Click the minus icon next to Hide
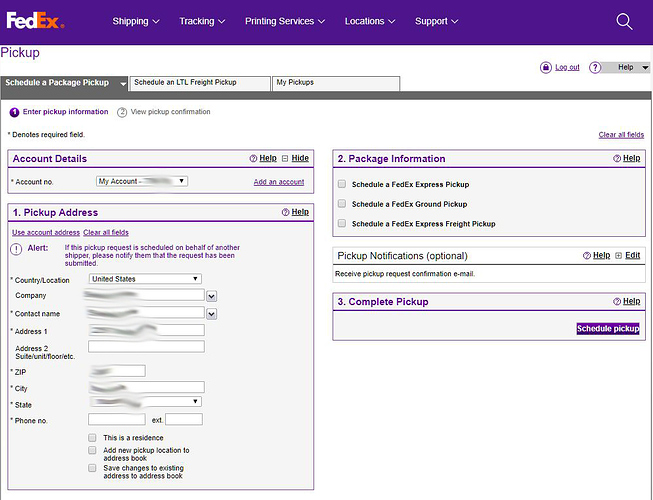Screen dimensions: 653x500 [x=285, y=158]
